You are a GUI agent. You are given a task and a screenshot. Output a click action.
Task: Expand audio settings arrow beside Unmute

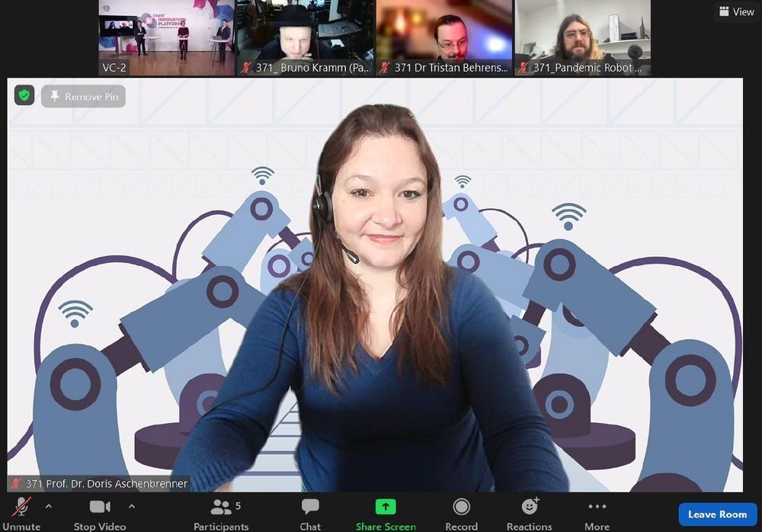pyautogui.click(x=49, y=506)
